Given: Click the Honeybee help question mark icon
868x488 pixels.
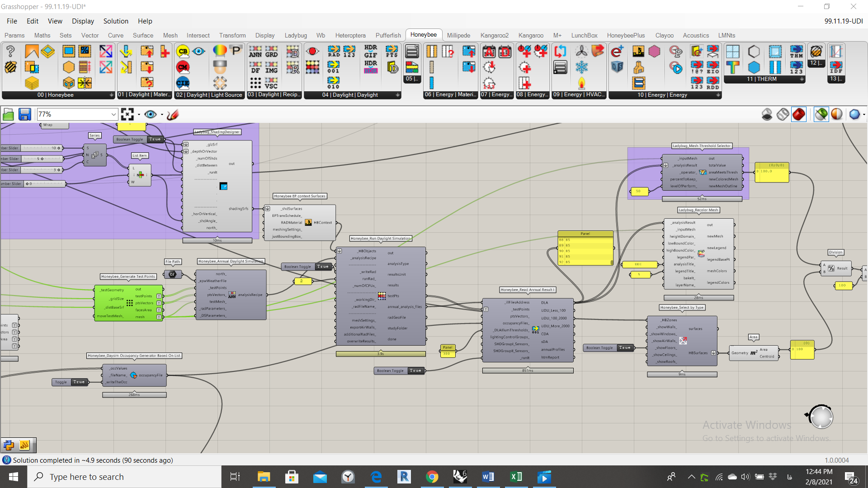Looking at the screenshot, I should point(10,51).
